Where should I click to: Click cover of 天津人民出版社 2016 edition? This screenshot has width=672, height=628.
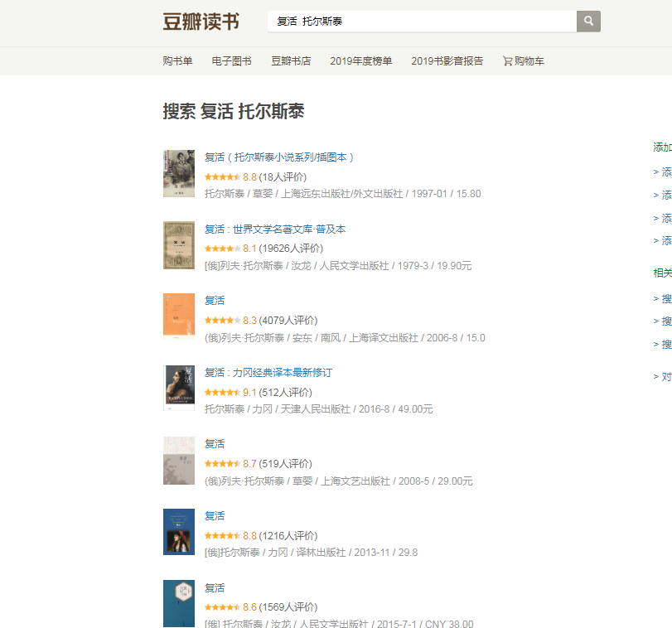179,388
